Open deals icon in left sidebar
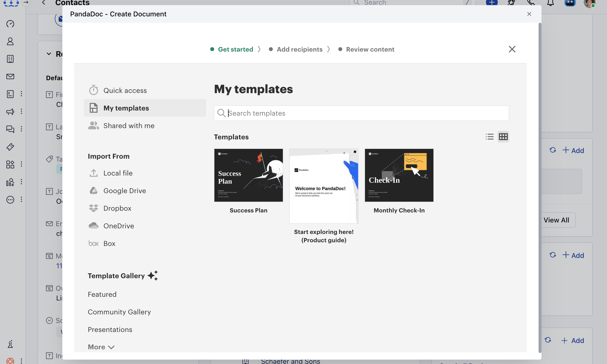Image resolution: width=607 pixels, height=364 pixels. click(x=10, y=94)
